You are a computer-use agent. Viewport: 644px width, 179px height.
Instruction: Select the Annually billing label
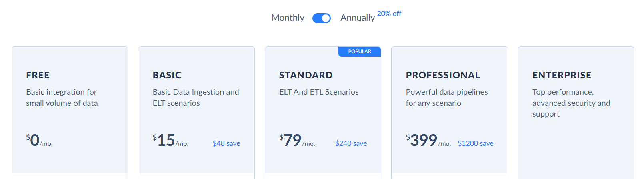tap(357, 18)
